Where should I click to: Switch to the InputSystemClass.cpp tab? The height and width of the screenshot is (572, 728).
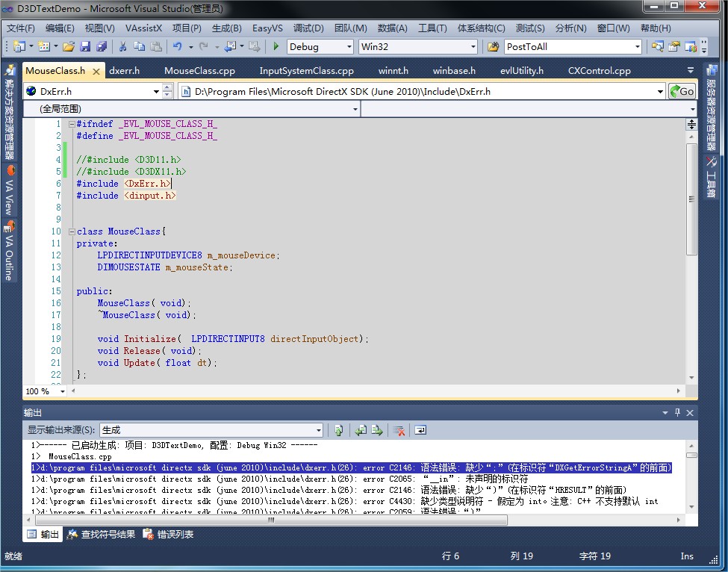coord(306,71)
